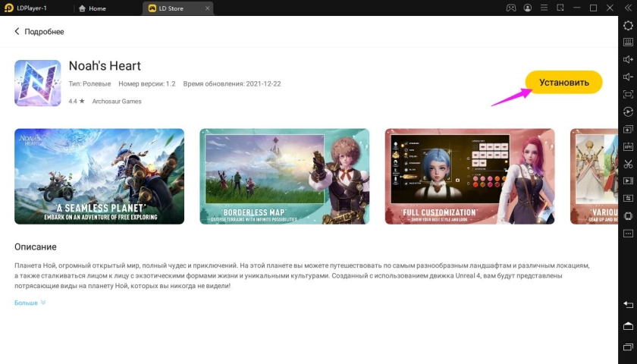Screen dimensions: 637x364
Task: Minimize the LDPlayer window
Action: (577, 8)
